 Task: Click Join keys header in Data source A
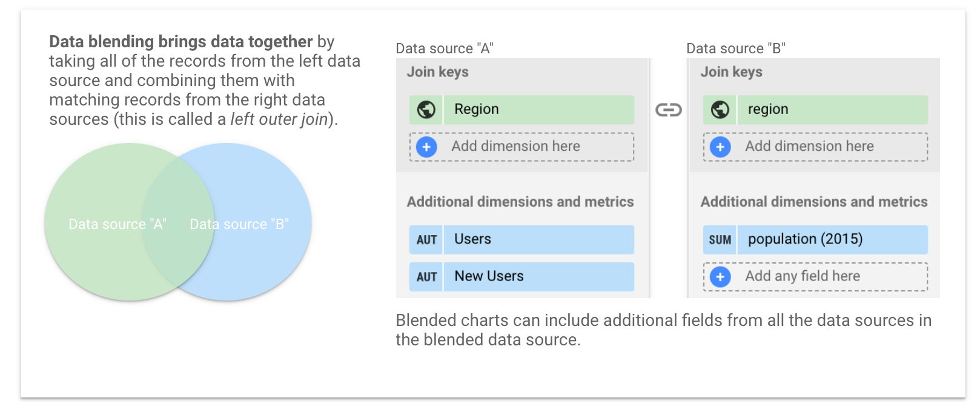(x=438, y=72)
